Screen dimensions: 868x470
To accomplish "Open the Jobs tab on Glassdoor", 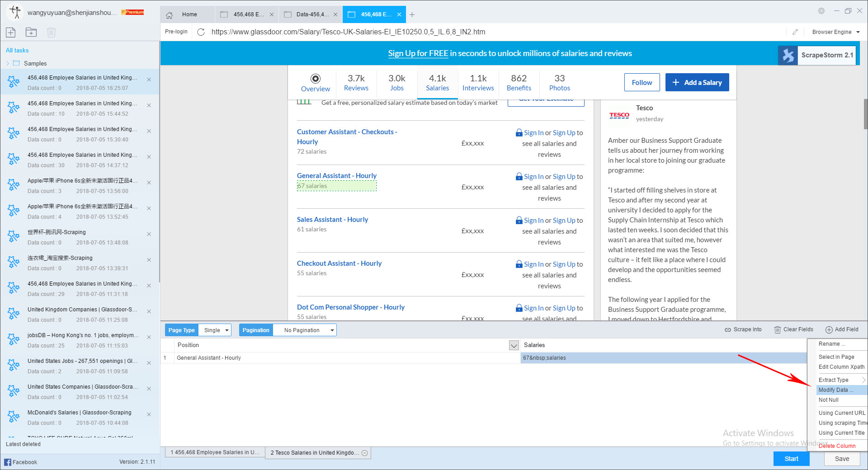I will tap(397, 83).
